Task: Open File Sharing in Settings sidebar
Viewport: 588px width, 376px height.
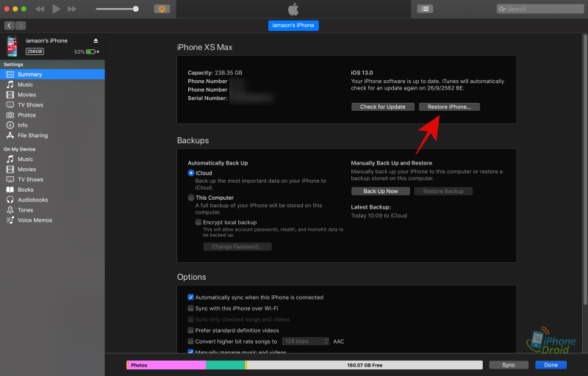Action: coord(32,136)
